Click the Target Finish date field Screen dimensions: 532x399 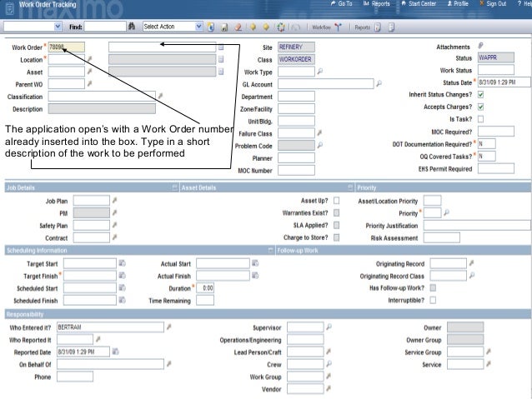[90, 276]
